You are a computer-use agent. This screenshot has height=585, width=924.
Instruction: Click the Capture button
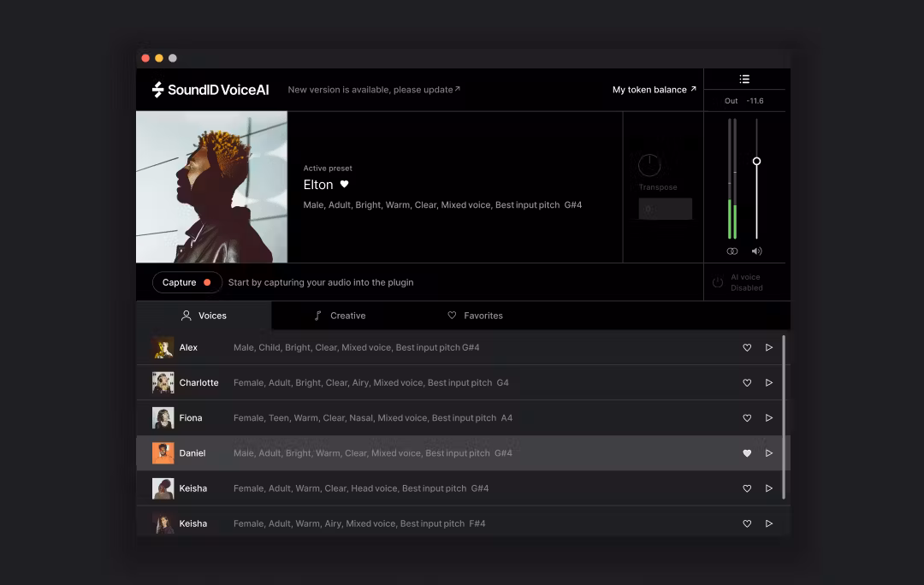point(187,281)
